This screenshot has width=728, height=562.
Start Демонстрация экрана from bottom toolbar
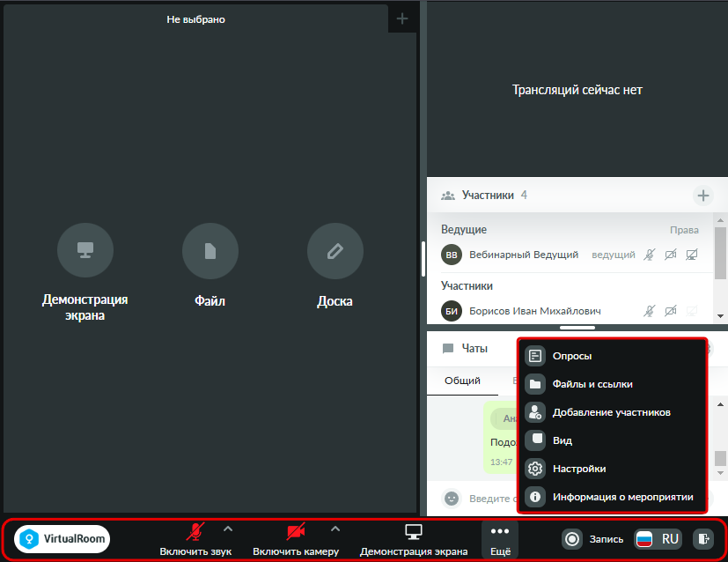[x=414, y=540]
